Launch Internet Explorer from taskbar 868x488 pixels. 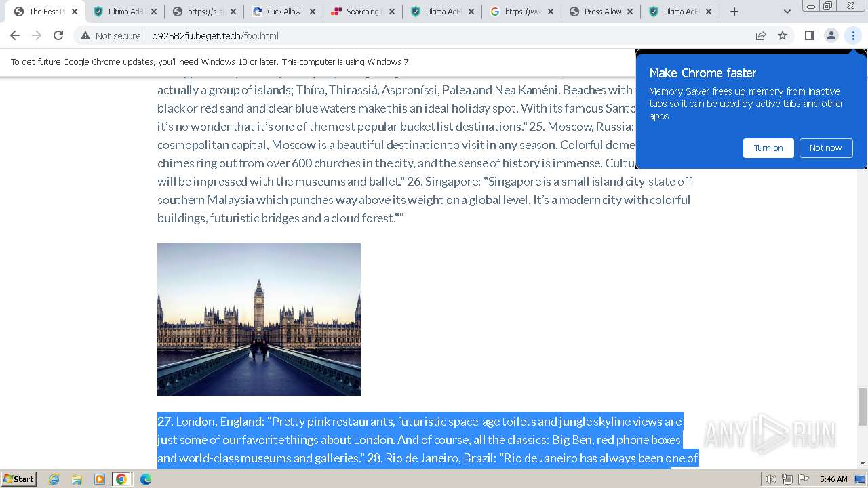point(54,479)
